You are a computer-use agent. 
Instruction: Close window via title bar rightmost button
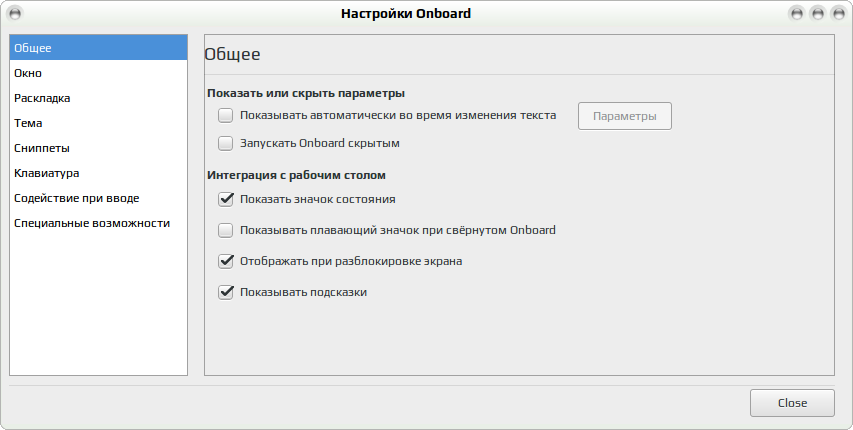click(x=839, y=13)
